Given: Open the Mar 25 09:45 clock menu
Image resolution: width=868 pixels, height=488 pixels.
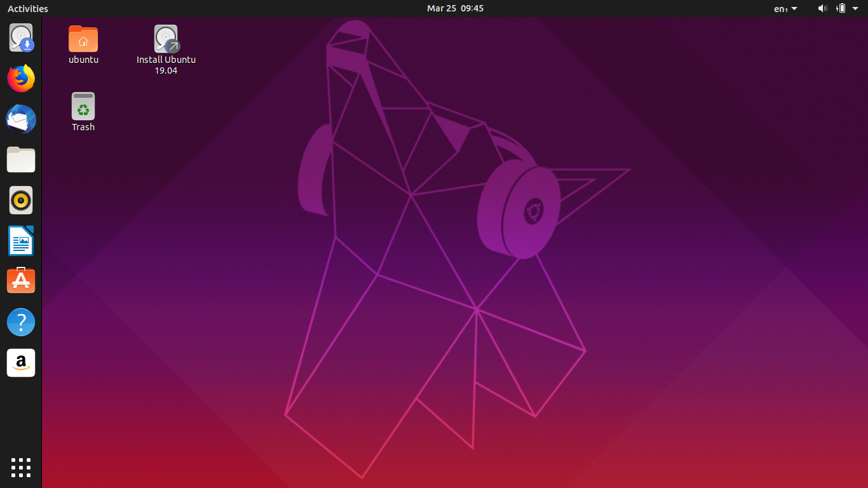Looking at the screenshot, I should click(x=455, y=8).
